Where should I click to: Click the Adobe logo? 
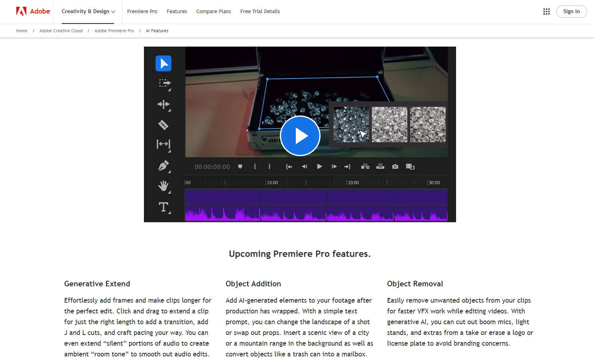(x=33, y=11)
